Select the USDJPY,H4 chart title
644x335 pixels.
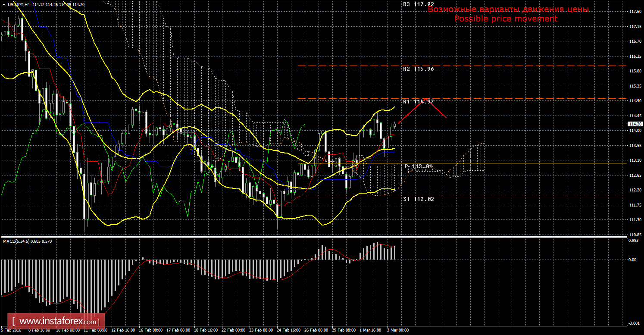[19, 4]
